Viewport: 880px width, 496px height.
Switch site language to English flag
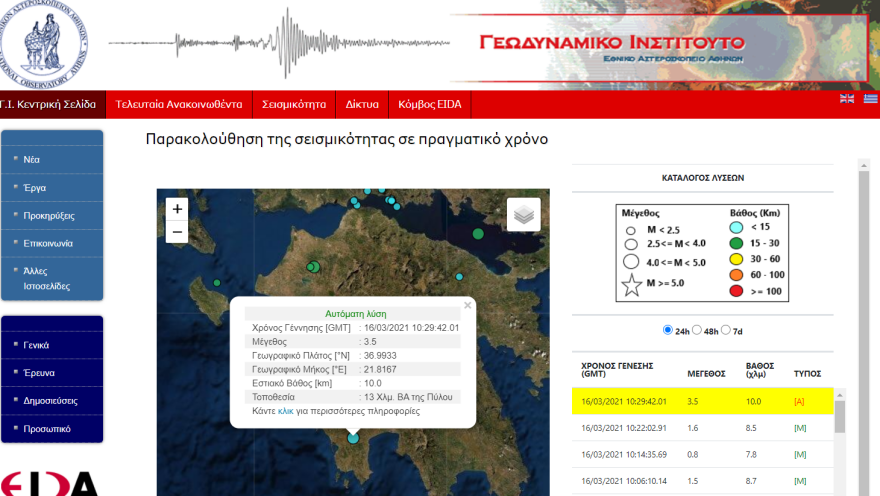(847, 99)
